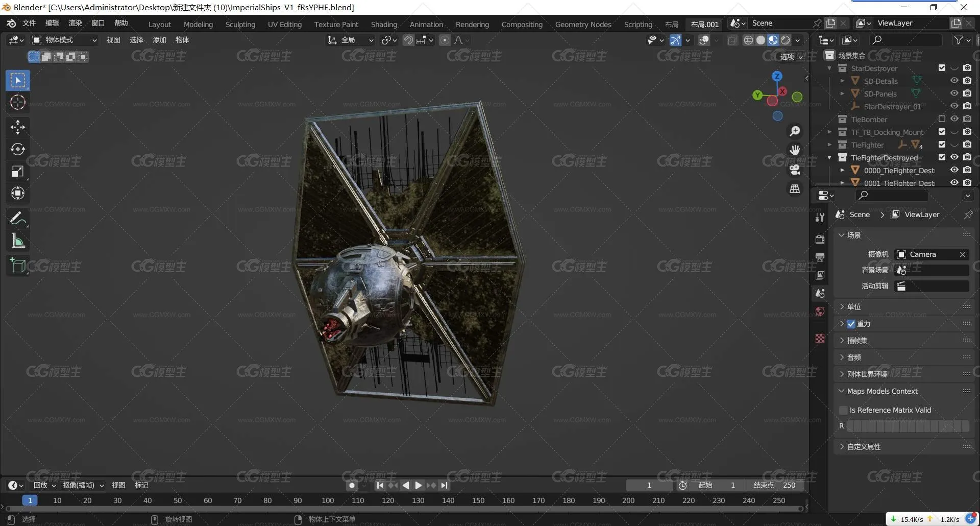The height and width of the screenshot is (526, 980).
Task: Toggle camera view icon in viewport
Action: click(795, 170)
